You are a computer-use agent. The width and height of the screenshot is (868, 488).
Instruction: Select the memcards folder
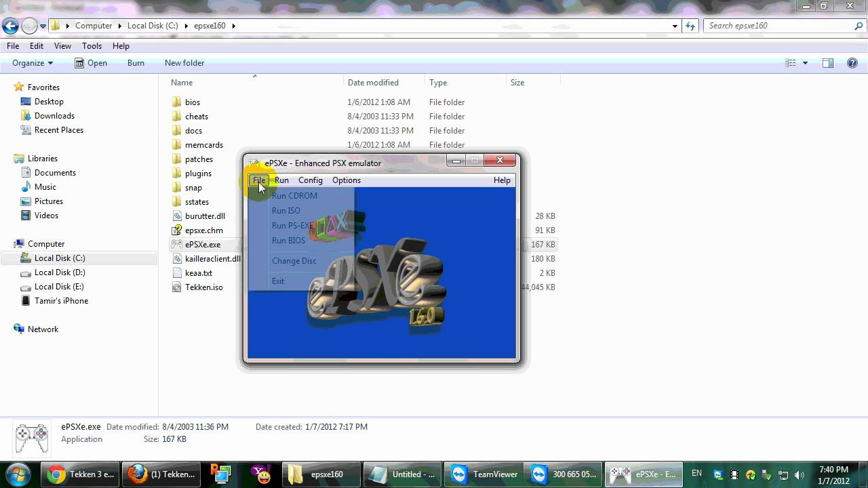(204, 145)
